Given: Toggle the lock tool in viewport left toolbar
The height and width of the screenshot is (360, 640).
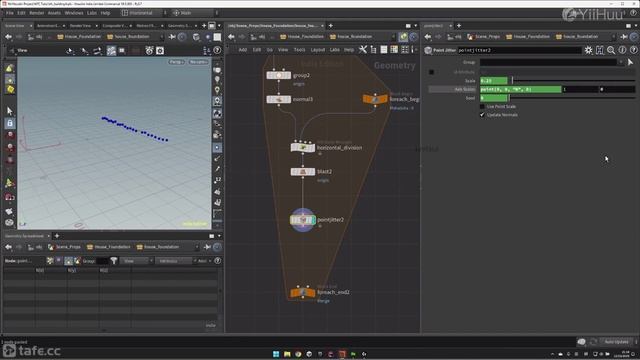Looking at the screenshot, I should click(10, 123).
